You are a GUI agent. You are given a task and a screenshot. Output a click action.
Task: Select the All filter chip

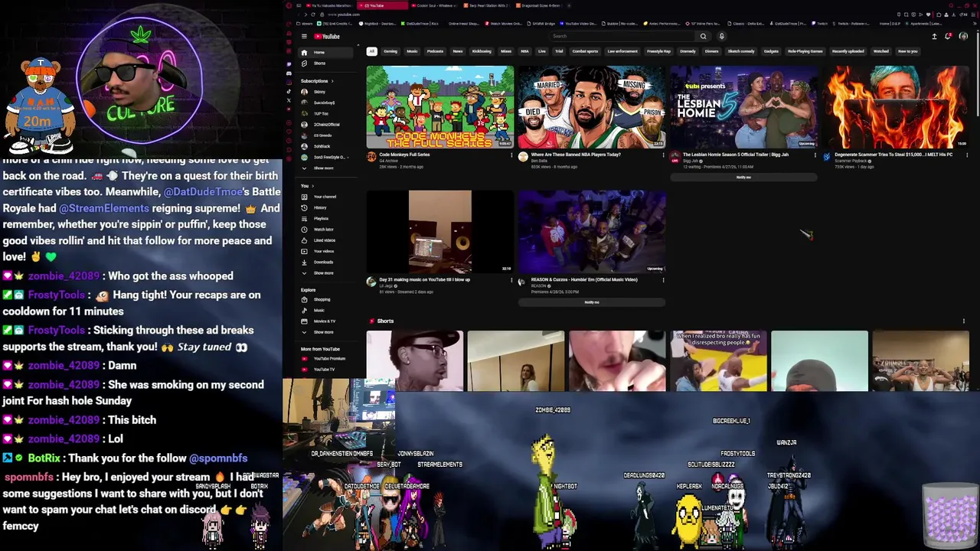pos(371,51)
